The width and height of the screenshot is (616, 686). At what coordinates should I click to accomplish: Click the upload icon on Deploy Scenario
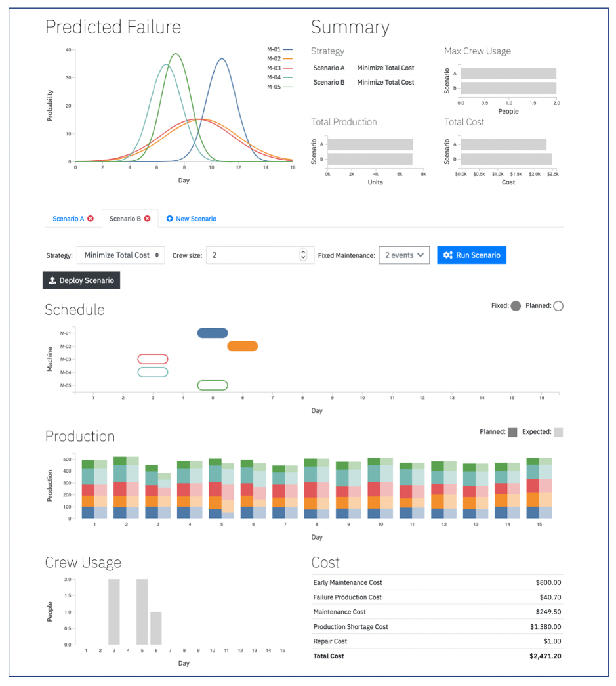(x=52, y=280)
